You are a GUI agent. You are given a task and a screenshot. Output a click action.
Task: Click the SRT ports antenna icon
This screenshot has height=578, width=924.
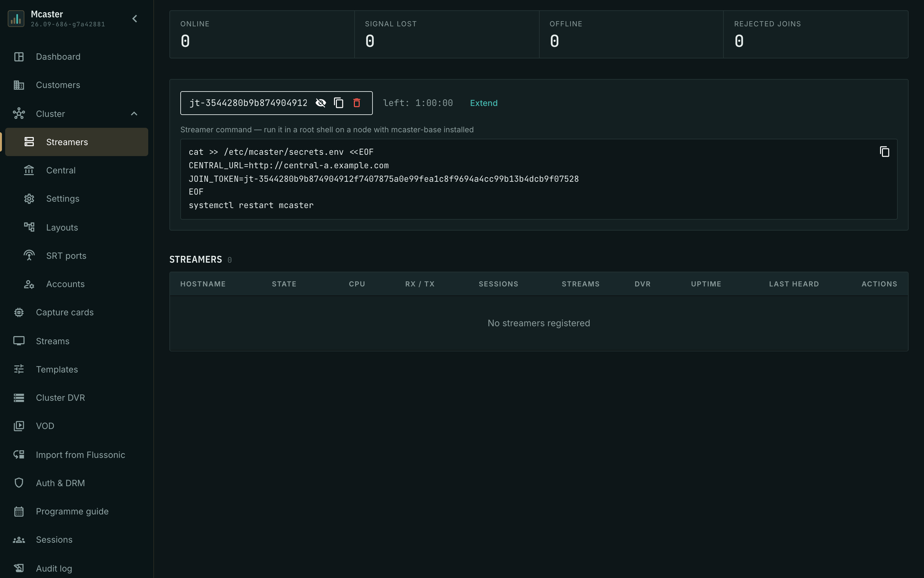29,255
